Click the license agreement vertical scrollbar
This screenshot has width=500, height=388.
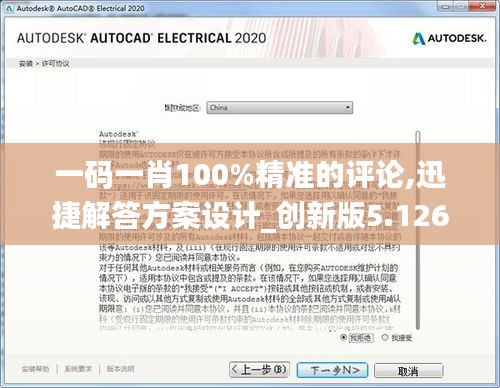pyautogui.click(x=418, y=230)
